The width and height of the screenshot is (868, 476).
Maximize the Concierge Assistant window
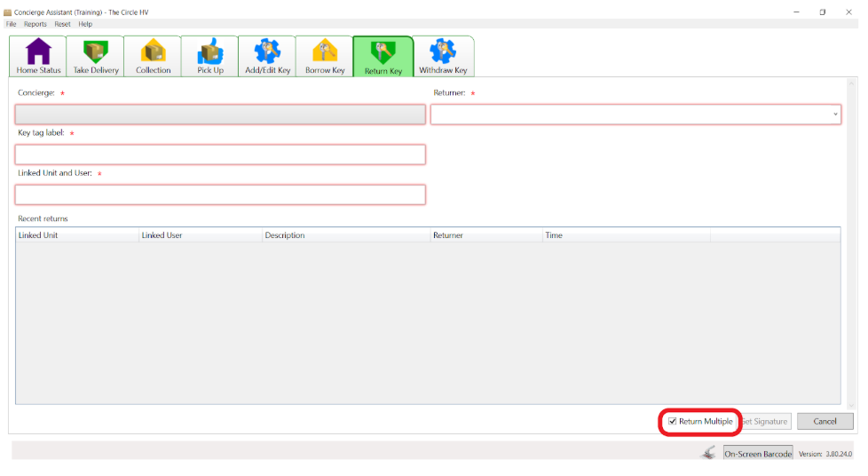pos(823,12)
